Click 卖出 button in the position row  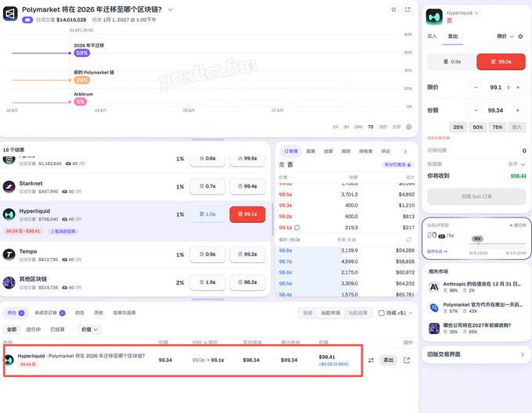[x=388, y=360]
